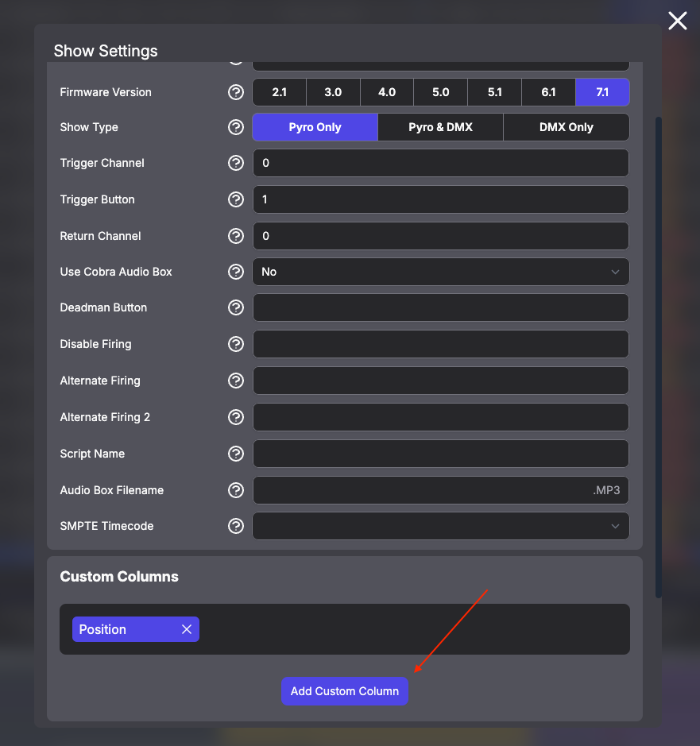Click the Disable Firing input field
Image resolution: width=700 pixels, height=746 pixels.
pos(441,344)
